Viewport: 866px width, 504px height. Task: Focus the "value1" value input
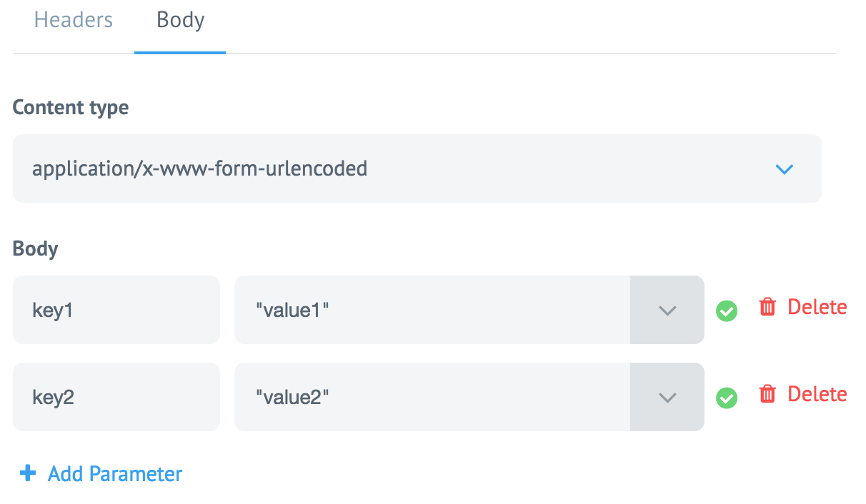432,311
